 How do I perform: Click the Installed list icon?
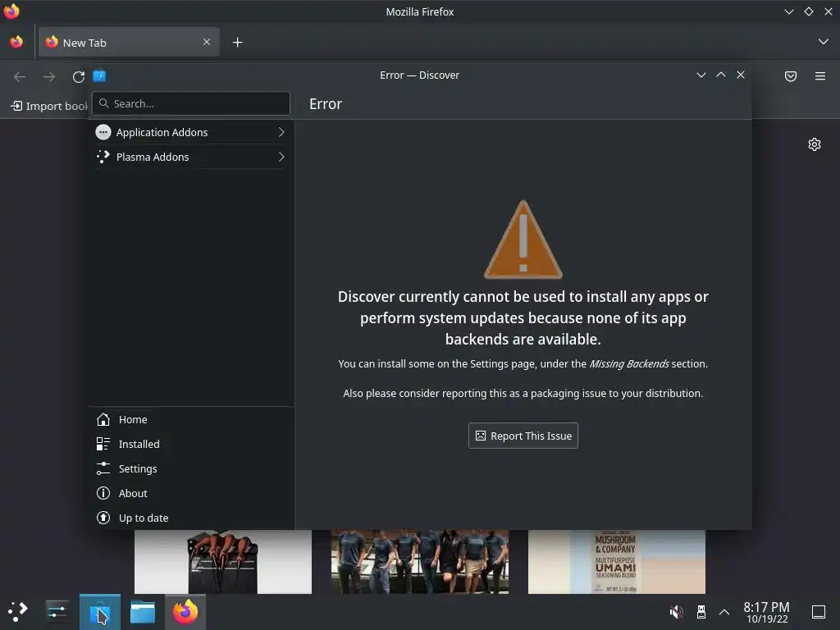(x=103, y=444)
